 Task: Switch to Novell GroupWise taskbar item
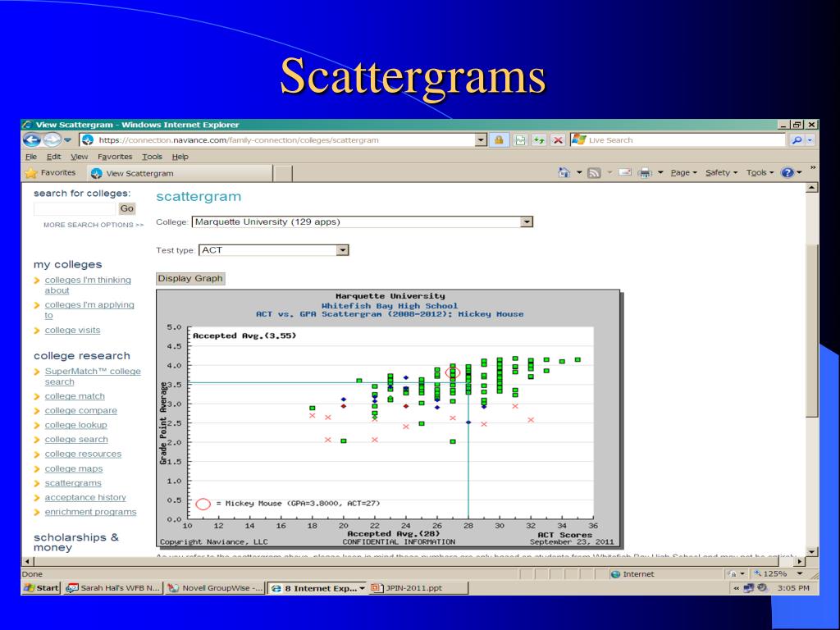tap(215, 587)
